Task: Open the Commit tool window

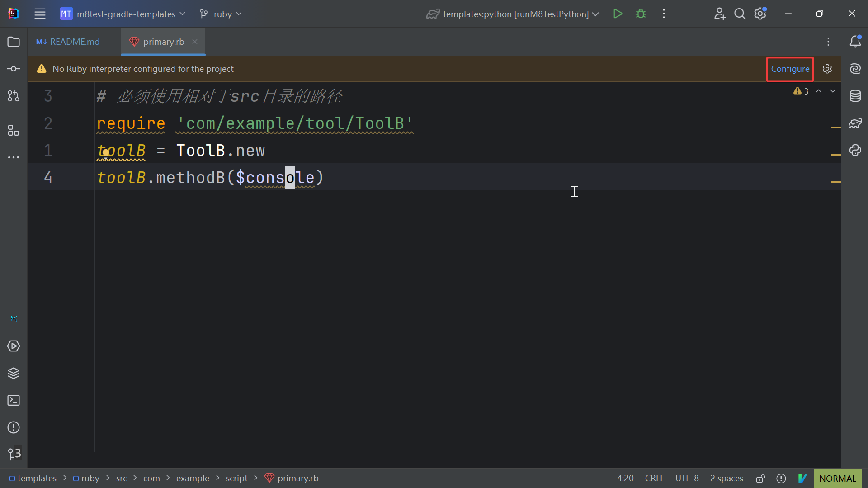Action: (x=14, y=69)
